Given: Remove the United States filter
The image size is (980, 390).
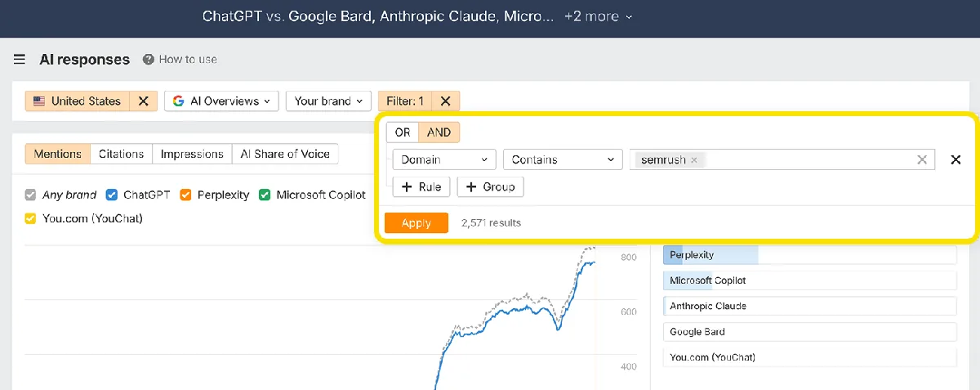Looking at the screenshot, I should tap(143, 101).
